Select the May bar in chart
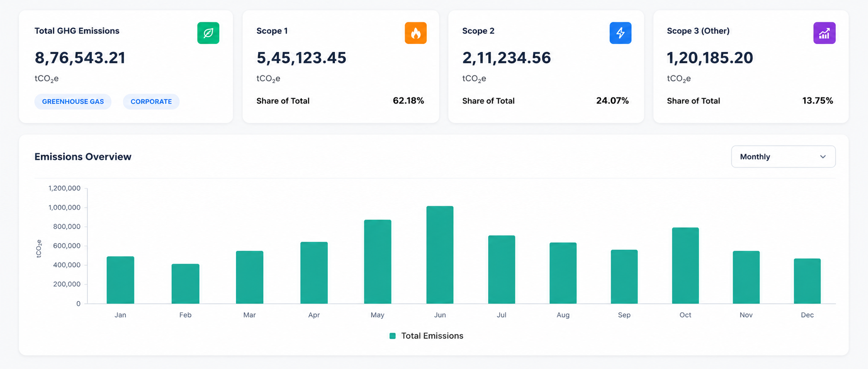 point(377,262)
